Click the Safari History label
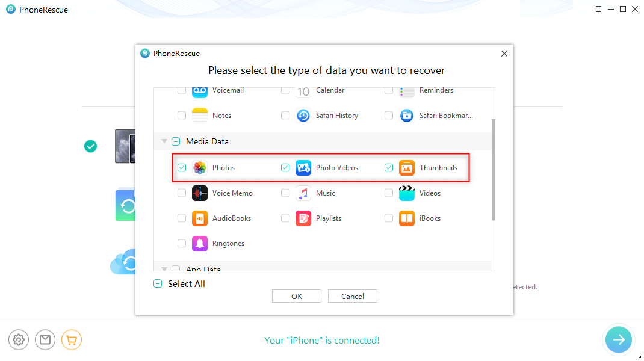 tap(337, 116)
